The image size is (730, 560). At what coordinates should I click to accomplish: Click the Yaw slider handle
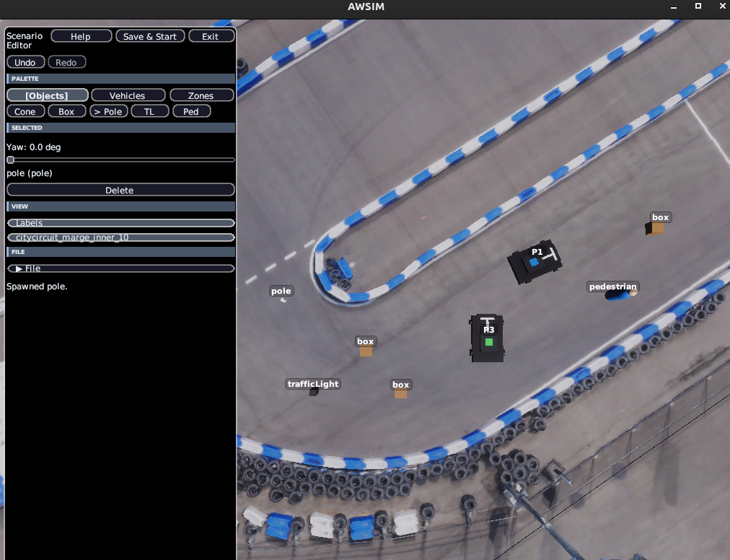(x=11, y=159)
